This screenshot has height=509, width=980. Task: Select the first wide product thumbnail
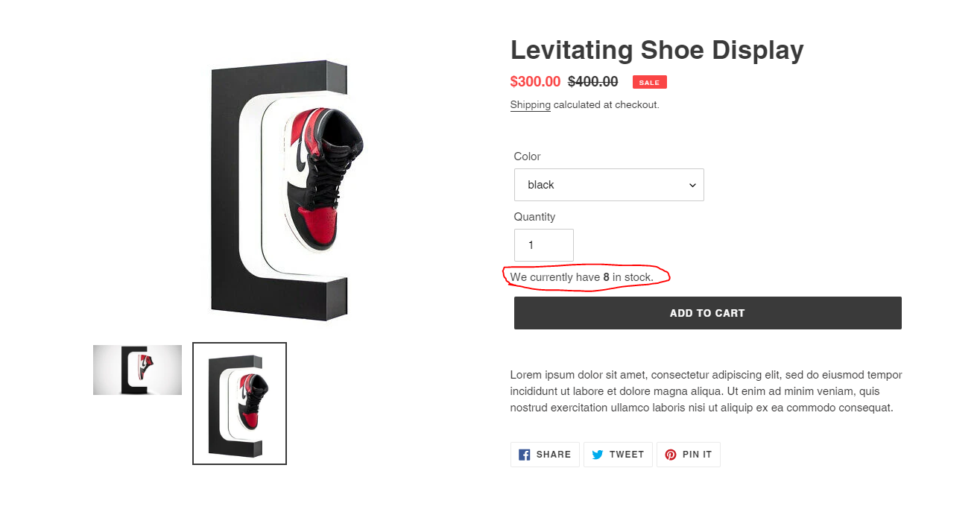pos(137,370)
